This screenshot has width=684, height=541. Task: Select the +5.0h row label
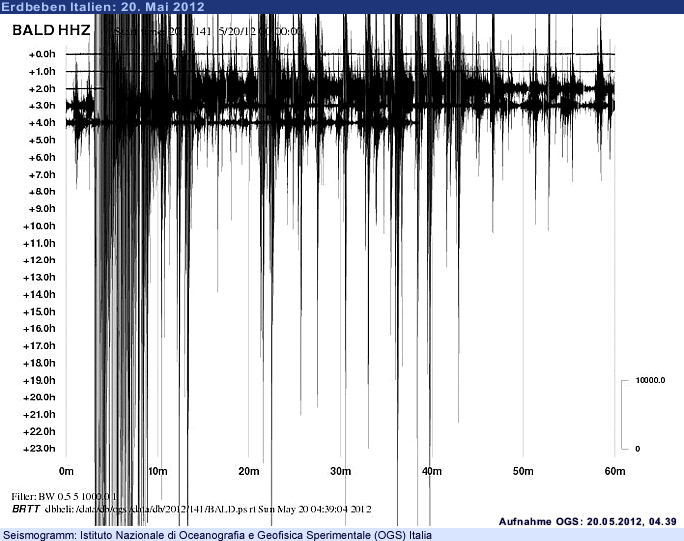coord(41,140)
